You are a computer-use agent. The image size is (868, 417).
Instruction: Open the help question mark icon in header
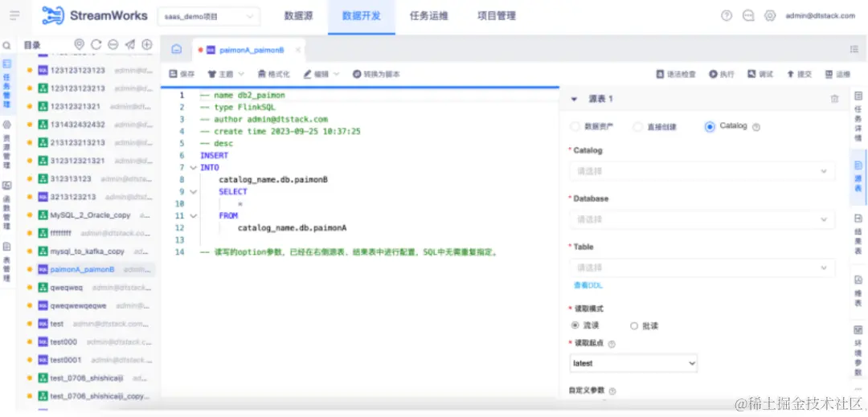pos(727,16)
